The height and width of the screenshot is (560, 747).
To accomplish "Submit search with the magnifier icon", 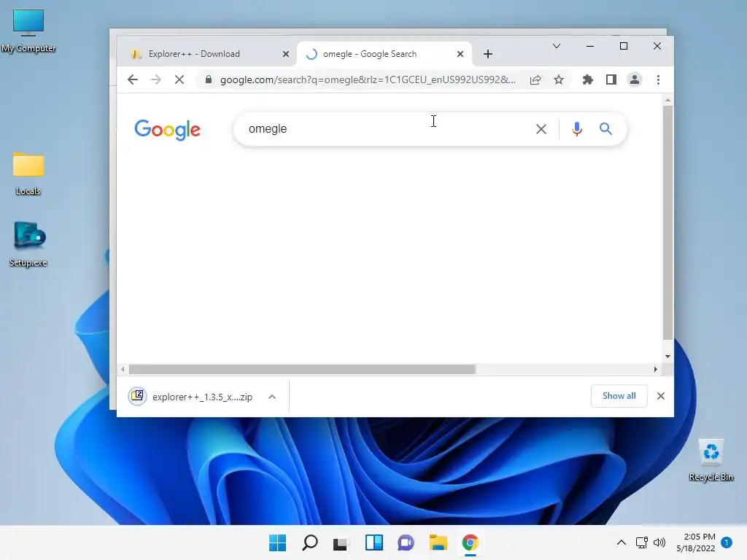I will pyautogui.click(x=605, y=128).
